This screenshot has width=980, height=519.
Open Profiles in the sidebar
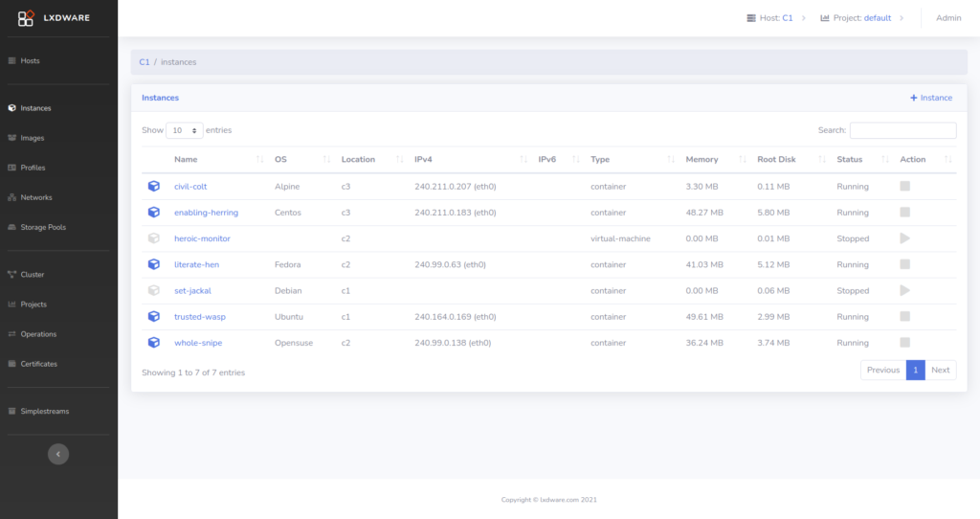pos(33,168)
